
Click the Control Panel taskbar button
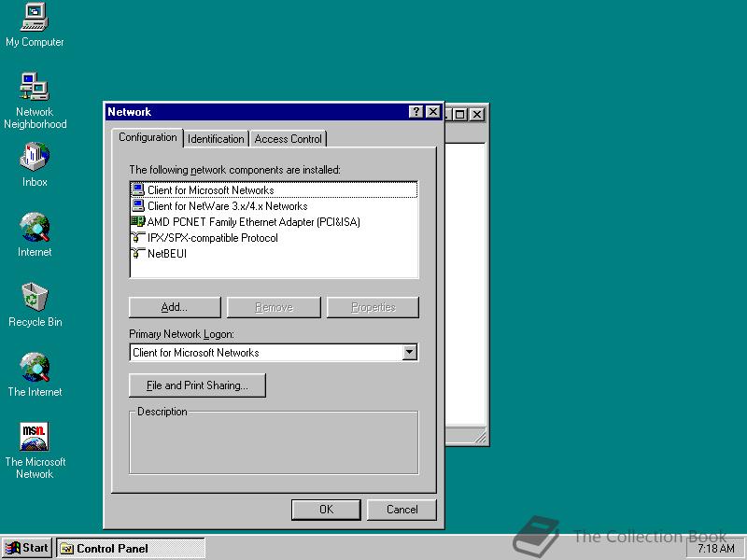click(131, 549)
